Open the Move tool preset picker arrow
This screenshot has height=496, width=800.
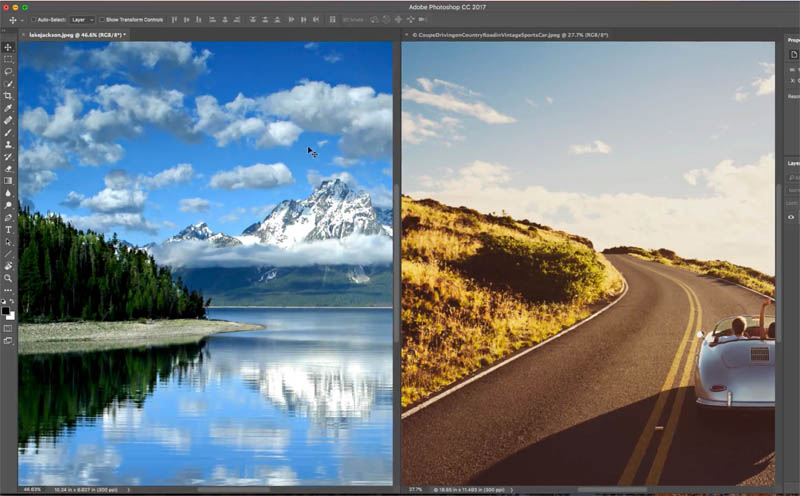[22, 20]
